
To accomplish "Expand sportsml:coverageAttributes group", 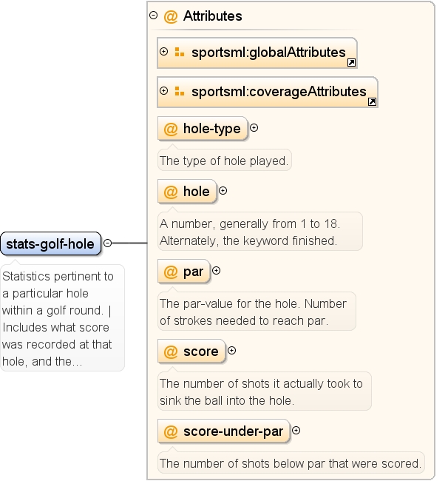I will pos(164,90).
